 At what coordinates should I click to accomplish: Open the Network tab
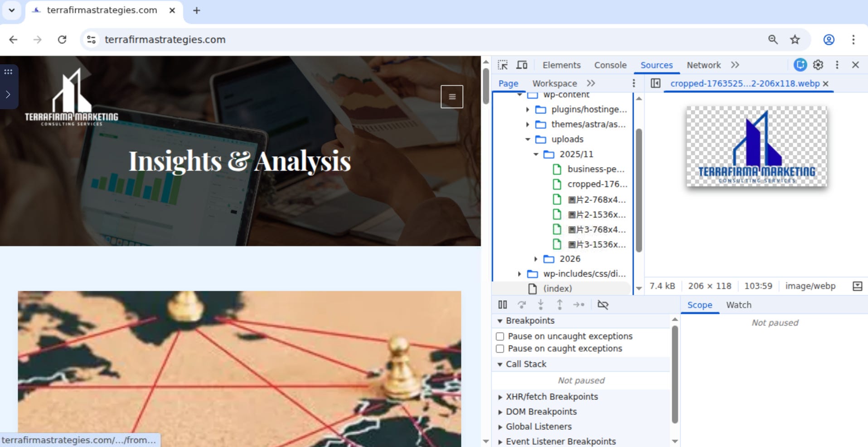pos(703,65)
